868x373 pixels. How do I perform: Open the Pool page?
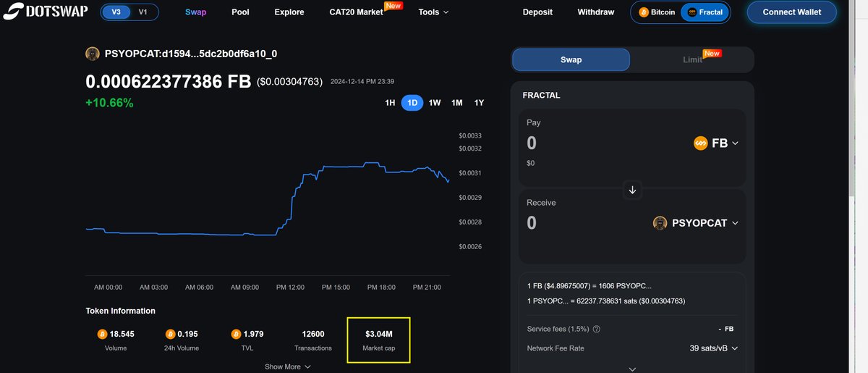240,12
